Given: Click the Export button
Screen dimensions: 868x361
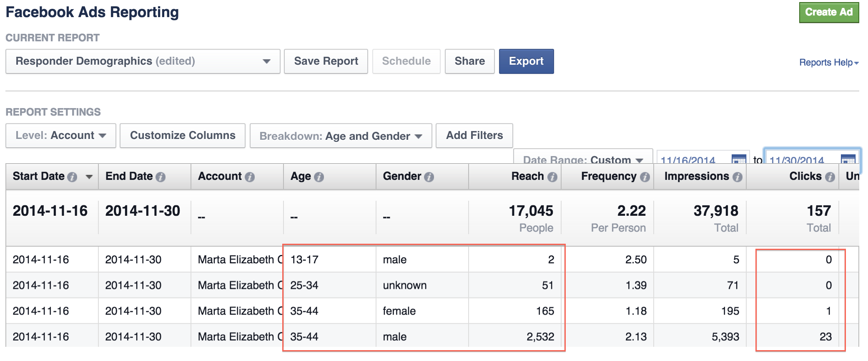Looking at the screenshot, I should tap(527, 61).
